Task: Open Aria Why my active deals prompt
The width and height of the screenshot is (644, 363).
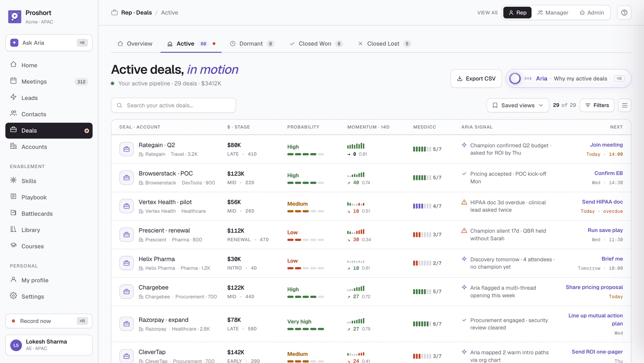Action: 568,79
